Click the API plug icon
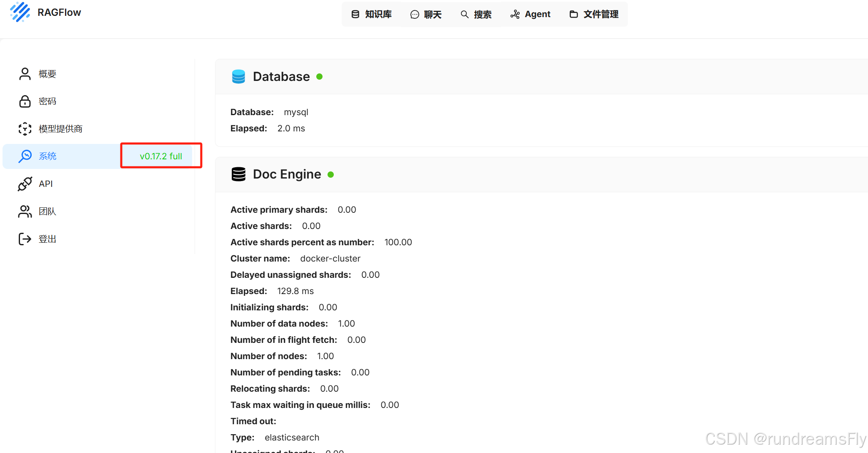The height and width of the screenshot is (453, 868). point(25,184)
